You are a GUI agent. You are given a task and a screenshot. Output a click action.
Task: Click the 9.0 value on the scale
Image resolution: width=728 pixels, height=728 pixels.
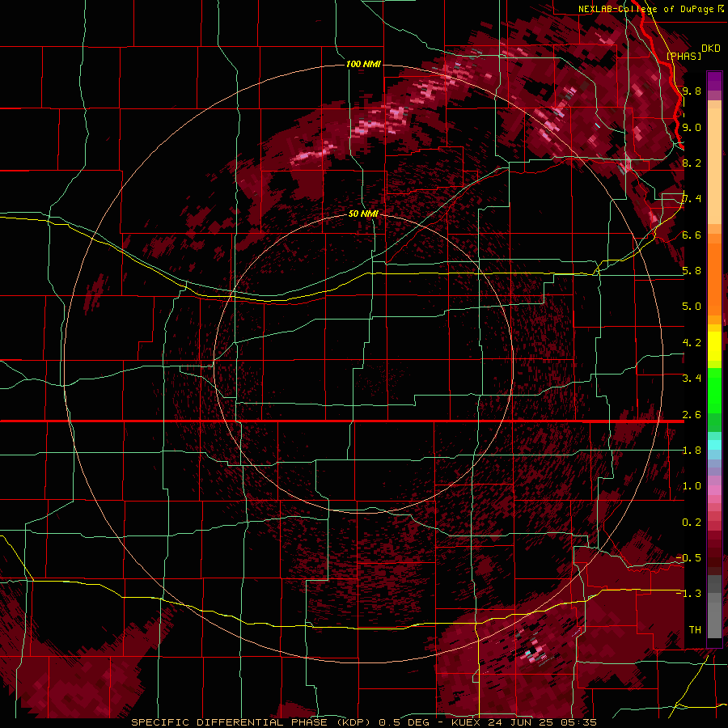[692, 127]
